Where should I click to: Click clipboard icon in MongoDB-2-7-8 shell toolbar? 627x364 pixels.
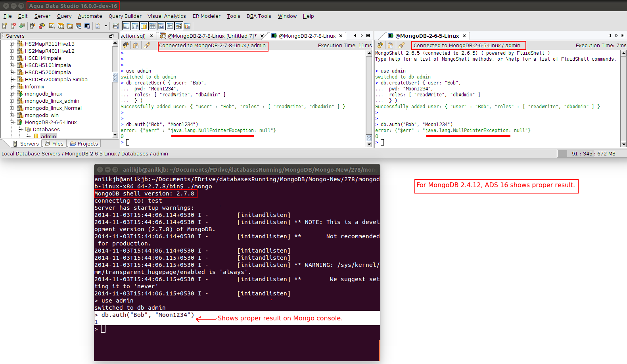(136, 46)
